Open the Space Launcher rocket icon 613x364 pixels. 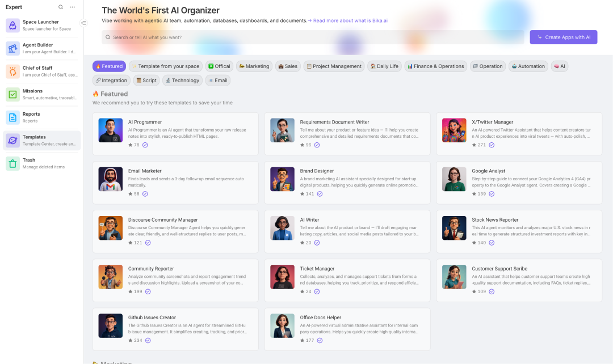click(x=12, y=26)
